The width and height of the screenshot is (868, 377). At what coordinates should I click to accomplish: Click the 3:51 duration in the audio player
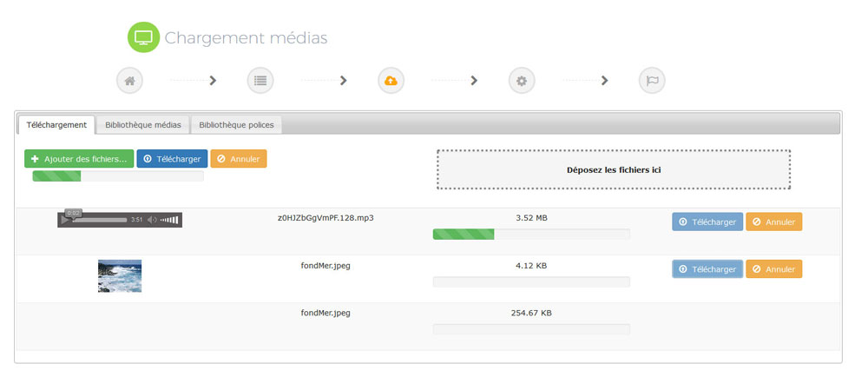tap(137, 220)
